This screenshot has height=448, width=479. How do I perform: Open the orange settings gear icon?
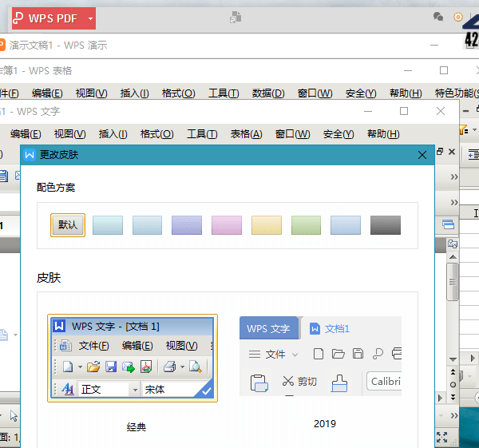click(x=458, y=17)
